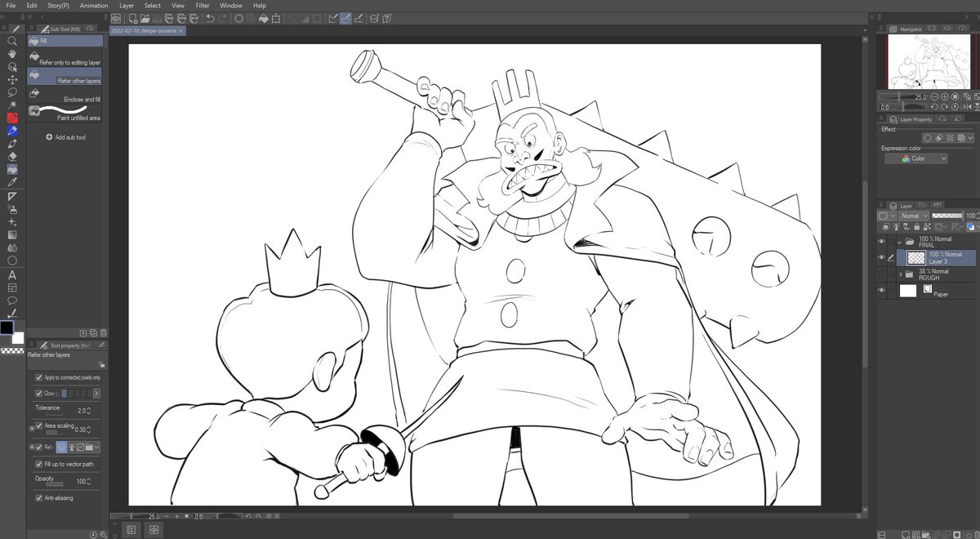
Task: Adjust layer opacity slider
Action: coord(947,216)
